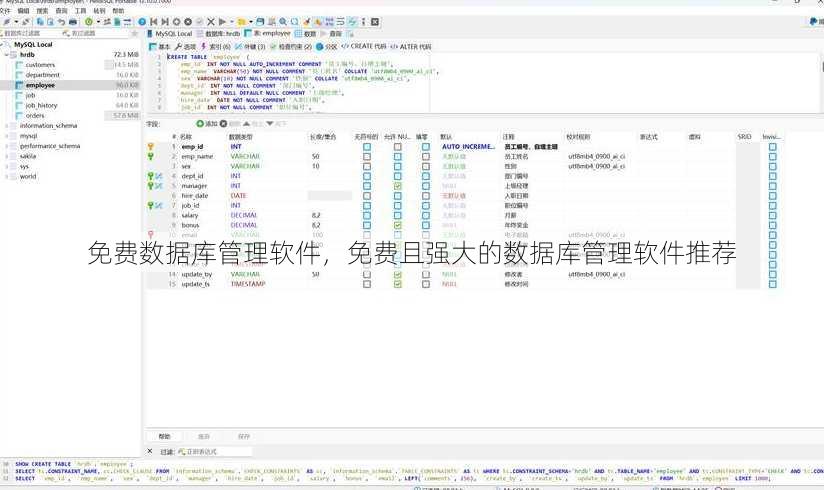The image size is (824, 490).
Task: Click the export file icon left of the transfer arrows icon
Action: 117,22
